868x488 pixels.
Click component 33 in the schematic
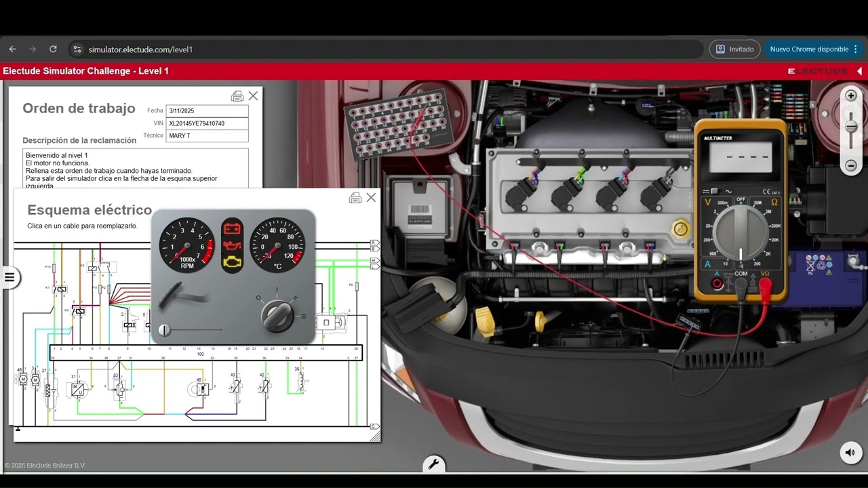click(119, 389)
